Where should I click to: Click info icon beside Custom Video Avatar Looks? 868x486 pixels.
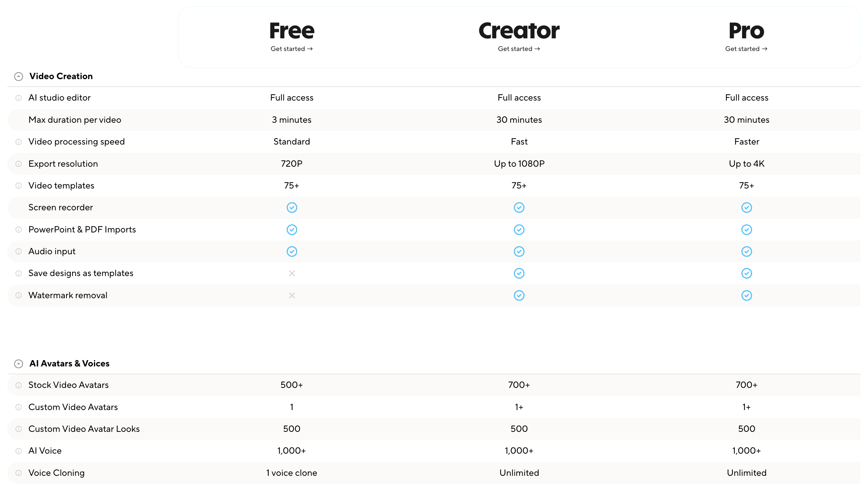point(19,429)
